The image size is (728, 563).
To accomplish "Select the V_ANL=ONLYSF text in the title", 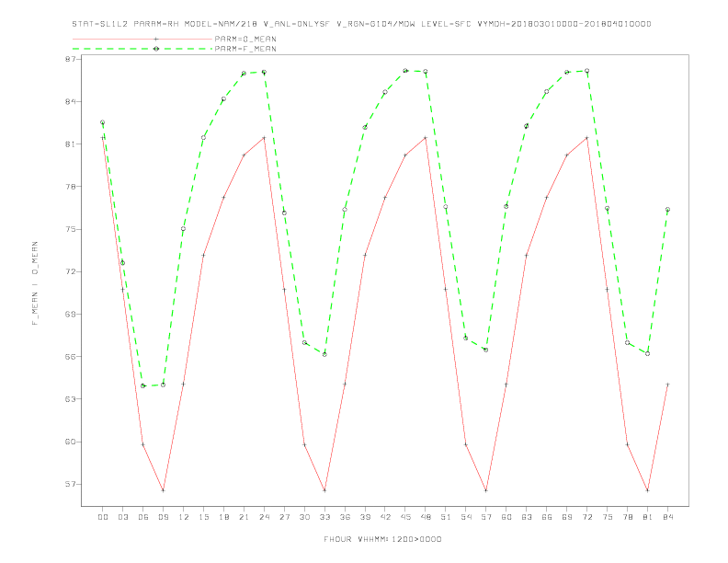I will pyautogui.click(x=296, y=24).
